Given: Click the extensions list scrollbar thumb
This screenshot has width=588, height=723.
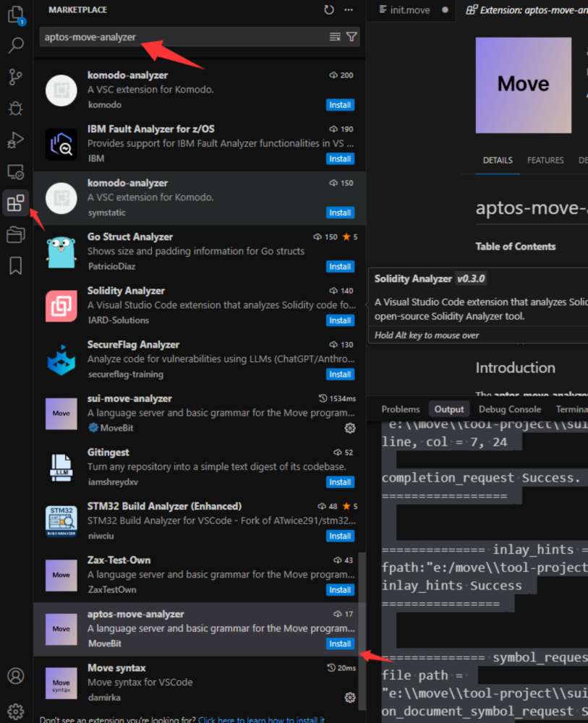Looking at the screenshot, I should (x=362, y=630).
